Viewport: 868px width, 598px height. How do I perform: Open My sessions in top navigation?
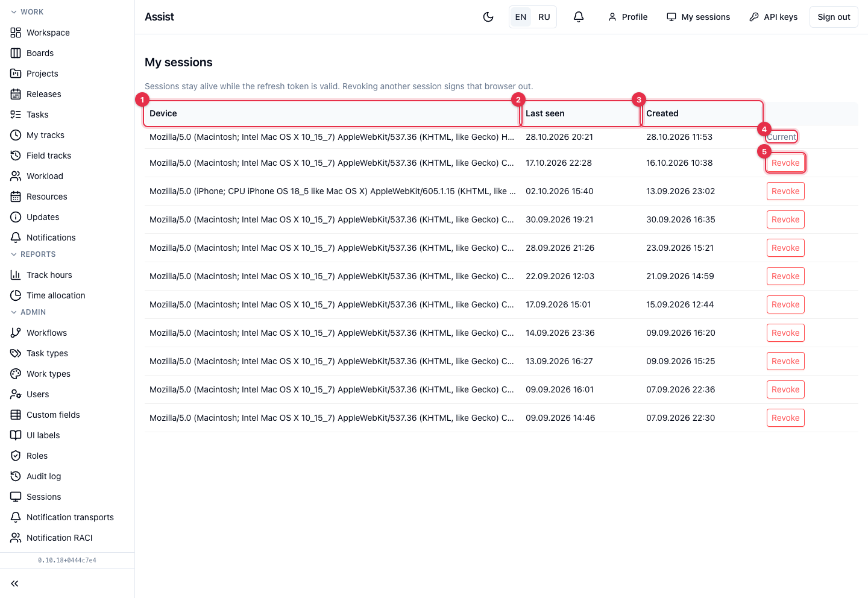tap(698, 17)
